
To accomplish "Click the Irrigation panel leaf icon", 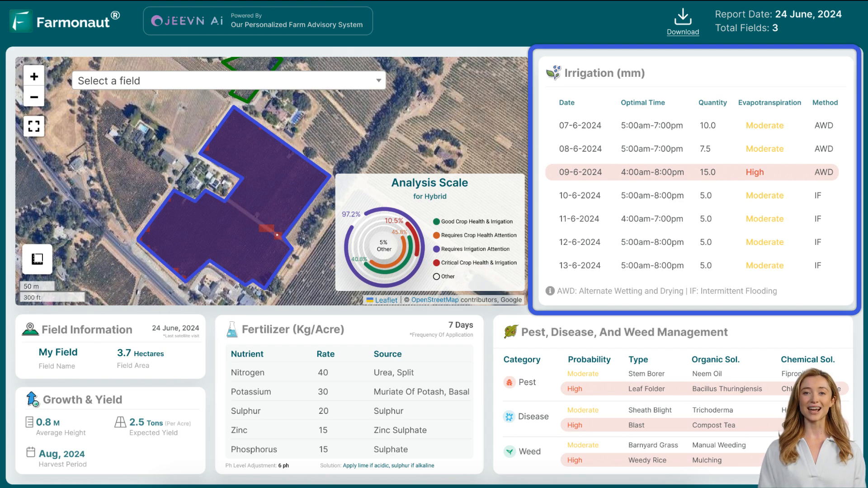I will point(553,73).
